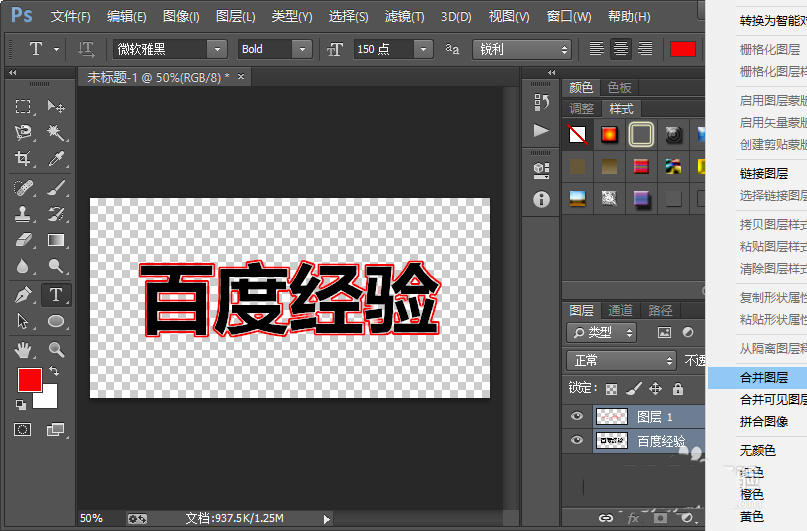Viewport: 807px width, 531px height.
Task: Center align text
Action: (x=621, y=49)
